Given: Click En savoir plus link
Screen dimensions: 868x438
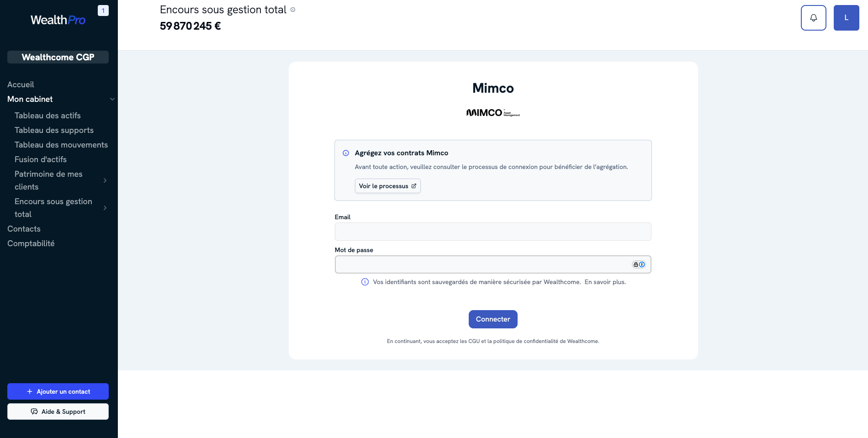Looking at the screenshot, I should coord(605,282).
